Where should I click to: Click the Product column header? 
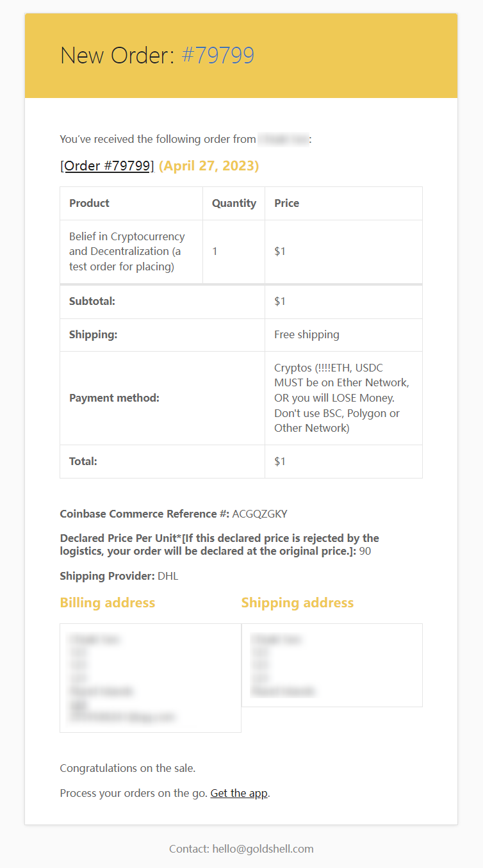[x=89, y=203]
